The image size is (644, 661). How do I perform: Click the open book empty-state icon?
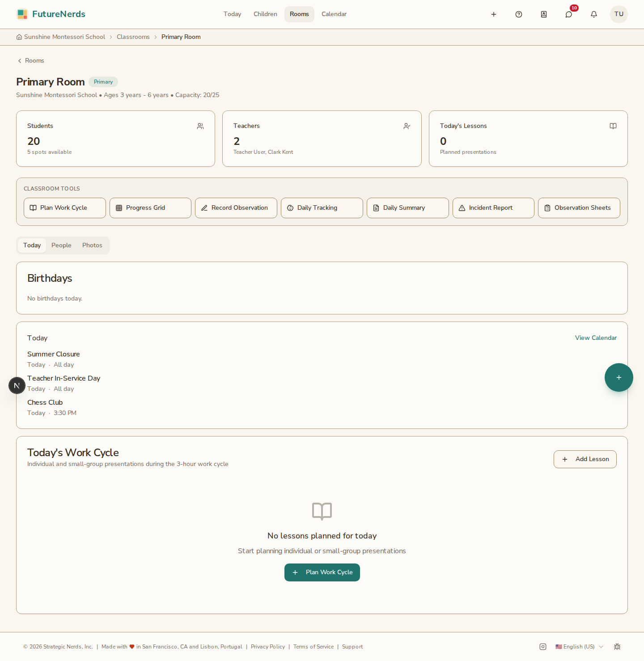coord(322,511)
